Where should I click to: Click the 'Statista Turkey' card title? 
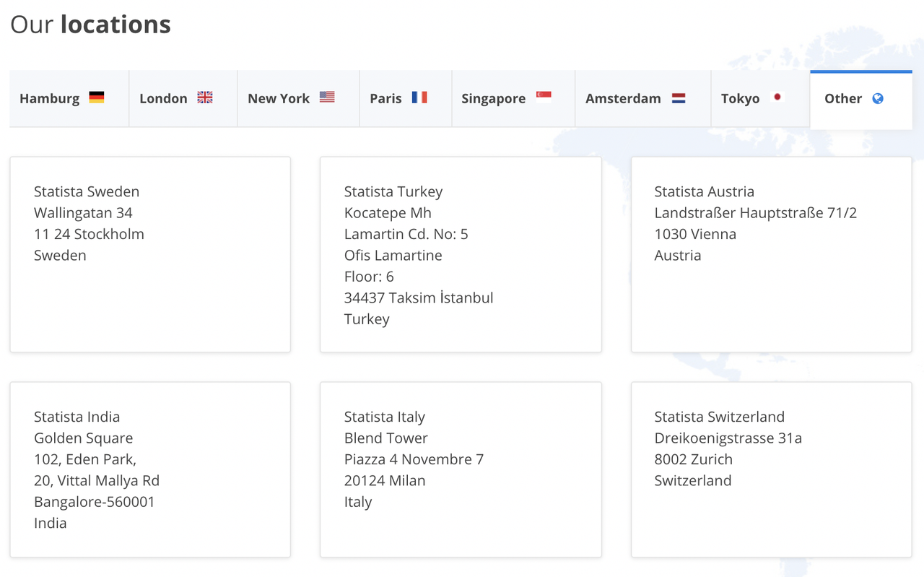pos(393,192)
